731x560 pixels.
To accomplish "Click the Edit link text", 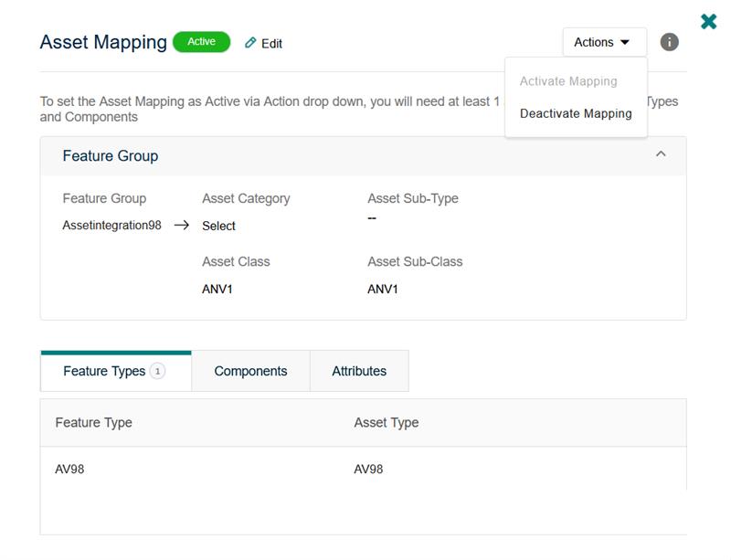I will 272,43.
